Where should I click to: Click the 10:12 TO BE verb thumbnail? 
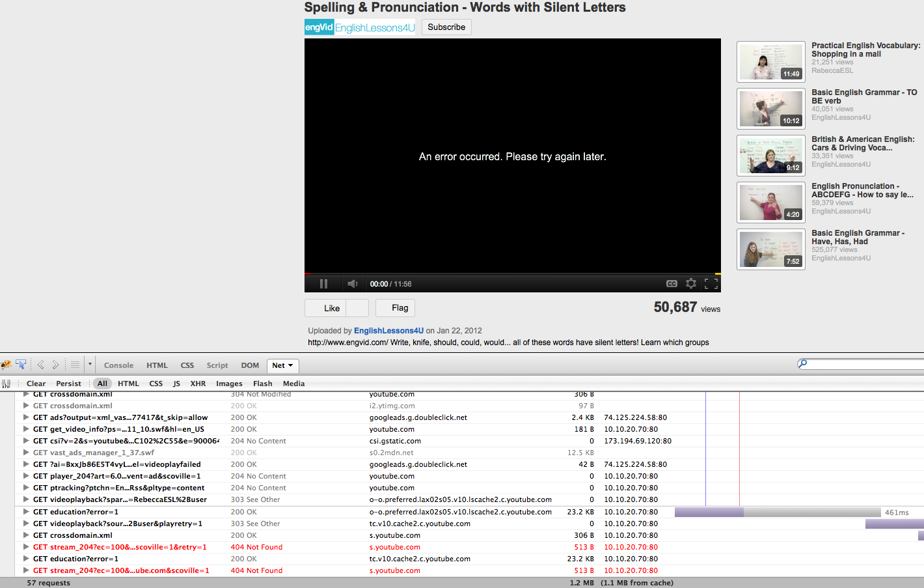coord(771,109)
